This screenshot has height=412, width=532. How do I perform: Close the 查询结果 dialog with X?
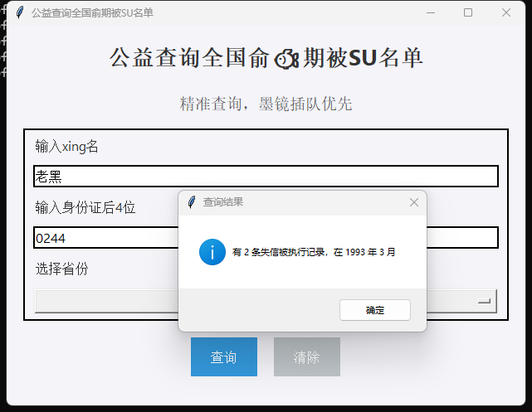click(414, 202)
